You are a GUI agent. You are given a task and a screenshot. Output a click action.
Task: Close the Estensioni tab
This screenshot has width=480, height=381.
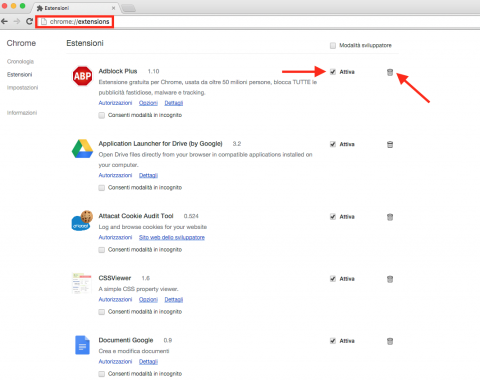tap(113, 8)
